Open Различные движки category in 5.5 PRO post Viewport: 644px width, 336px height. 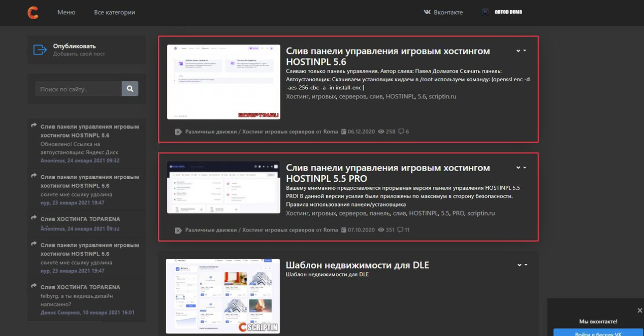(212, 230)
